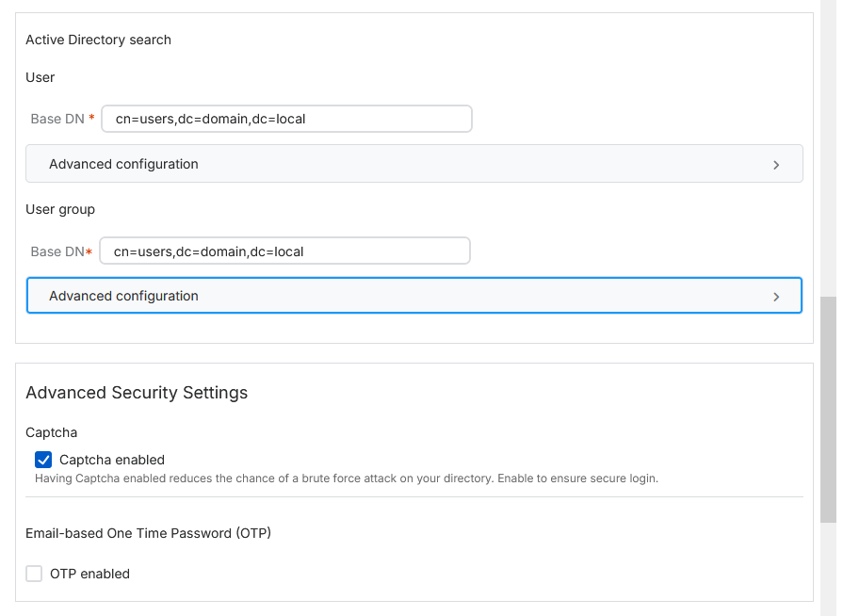Uncheck the Captcha enabled checkbox

click(x=43, y=460)
